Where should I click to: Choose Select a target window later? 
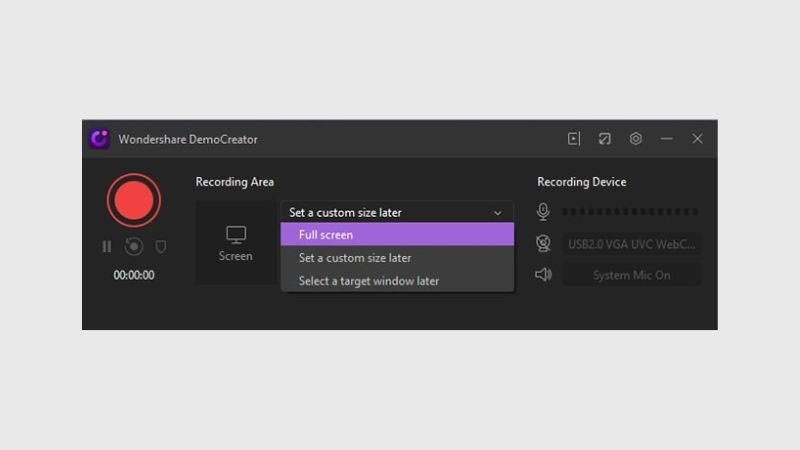click(x=397, y=281)
